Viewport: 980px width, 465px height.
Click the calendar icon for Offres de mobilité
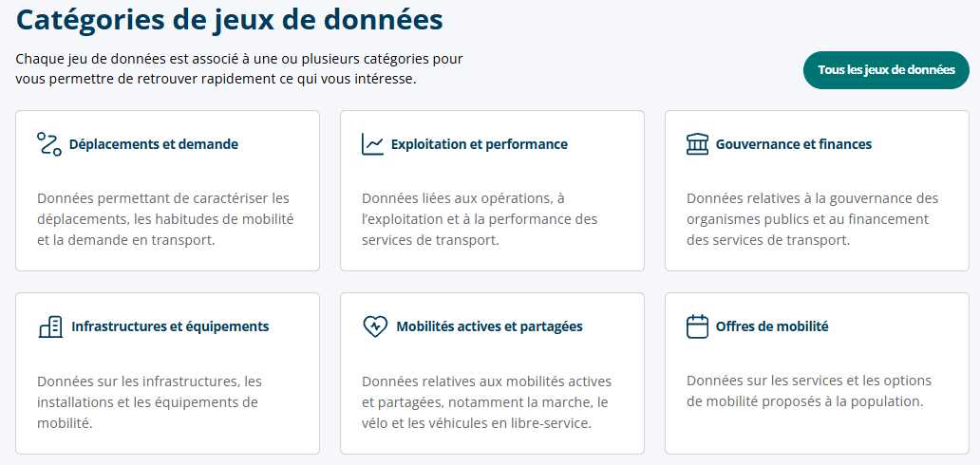[697, 326]
